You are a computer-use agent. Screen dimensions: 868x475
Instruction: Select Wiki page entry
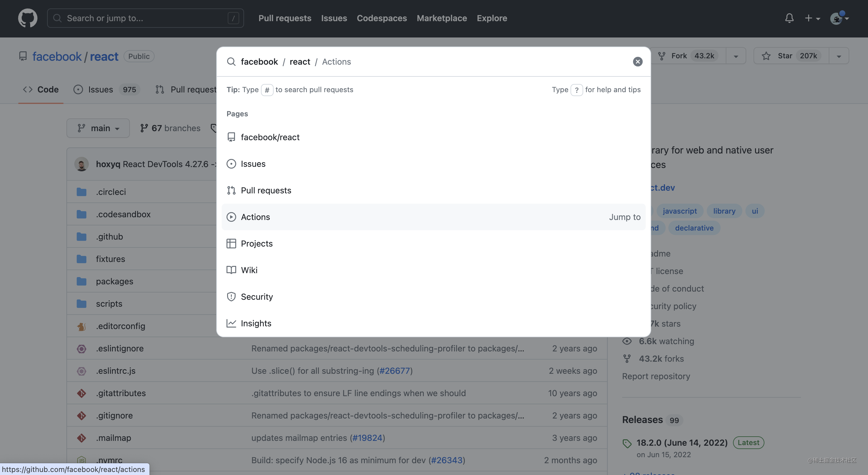pos(249,270)
